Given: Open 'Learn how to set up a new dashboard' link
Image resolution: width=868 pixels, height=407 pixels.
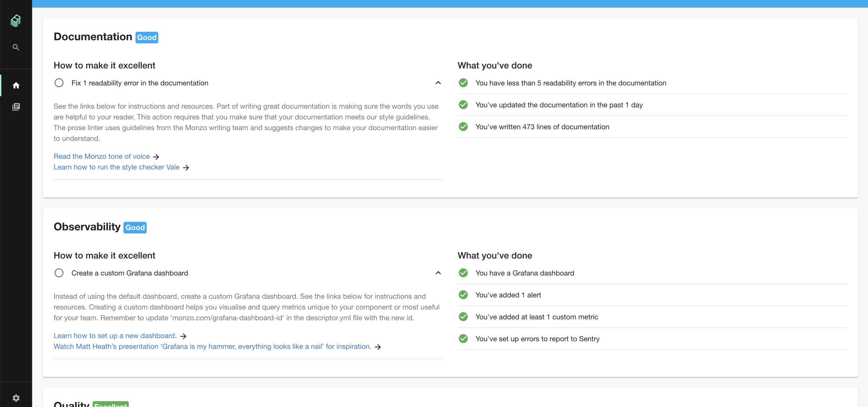Looking at the screenshot, I should coord(115,336).
